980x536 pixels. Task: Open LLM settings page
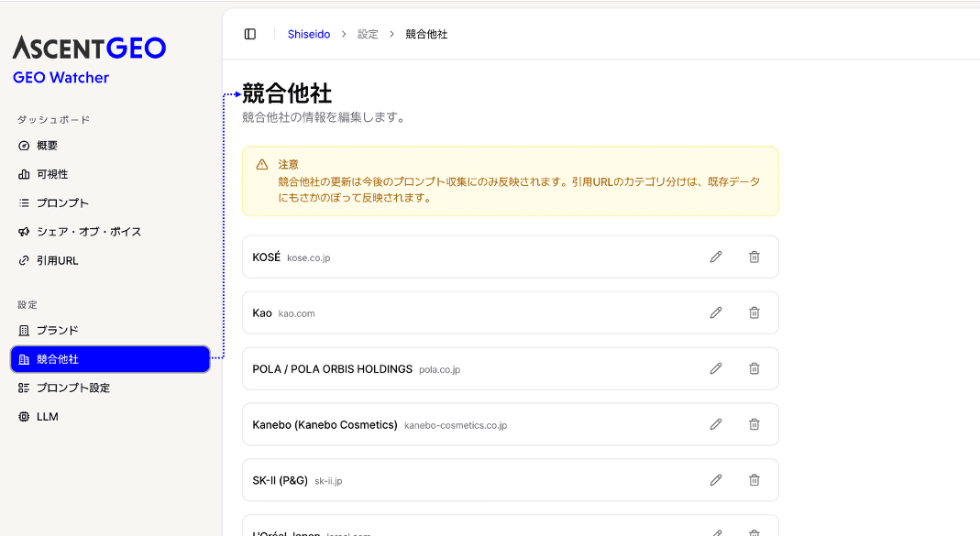[110, 417]
